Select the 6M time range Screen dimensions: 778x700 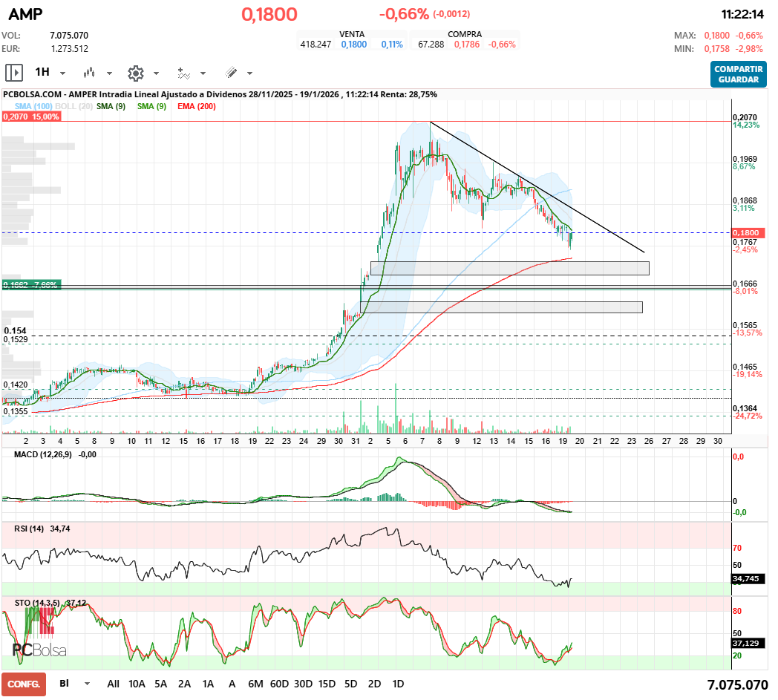[x=255, y=684]
